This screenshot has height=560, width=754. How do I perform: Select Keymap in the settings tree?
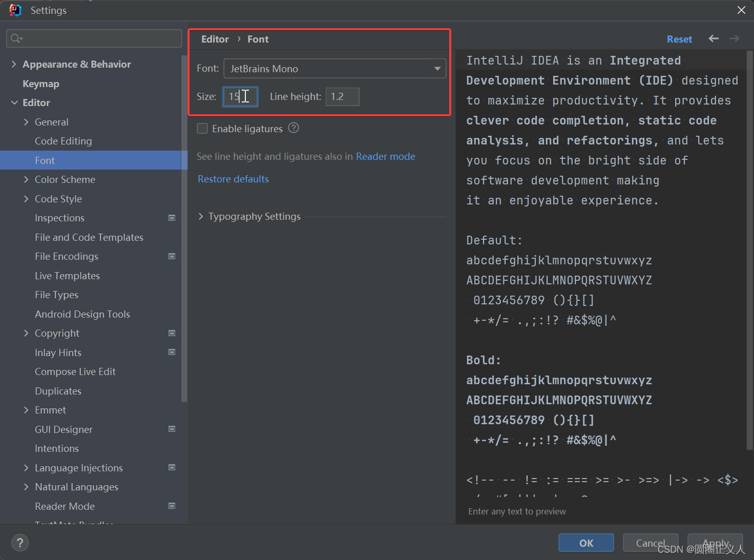41,84
